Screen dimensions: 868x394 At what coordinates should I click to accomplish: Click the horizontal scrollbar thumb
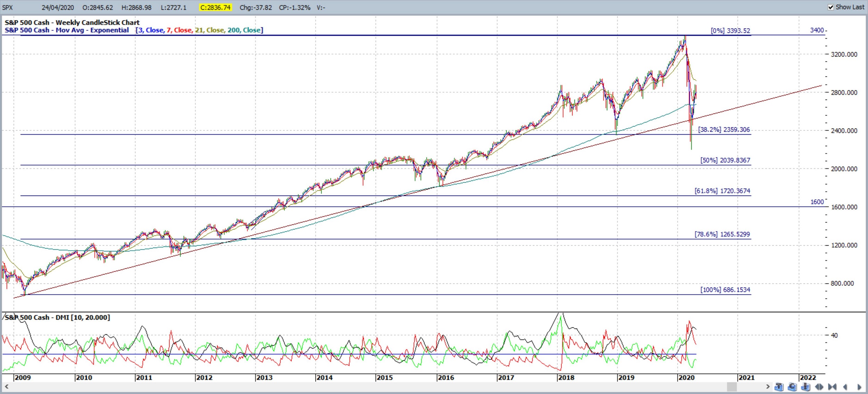[x=732, y=386]
